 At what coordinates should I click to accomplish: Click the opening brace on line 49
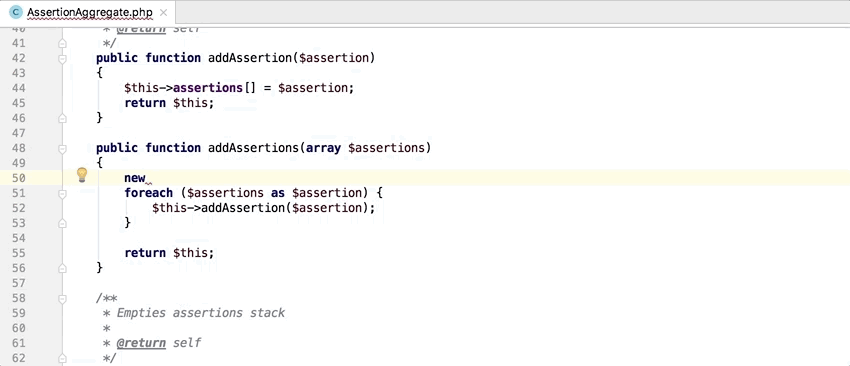pyautogui.click(x=100, y=163)
